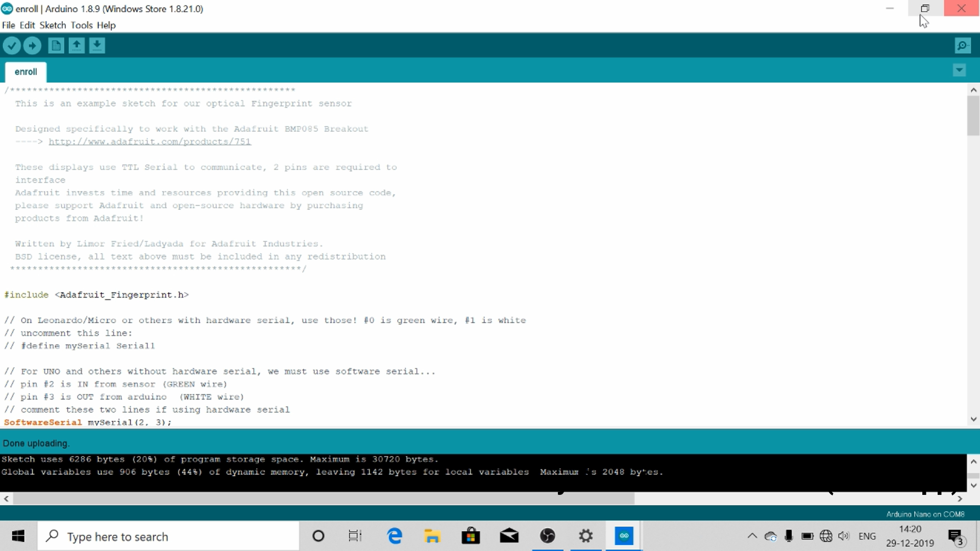
Task: Switch to OBS Studio on taskbar
Action: point(548,536)
